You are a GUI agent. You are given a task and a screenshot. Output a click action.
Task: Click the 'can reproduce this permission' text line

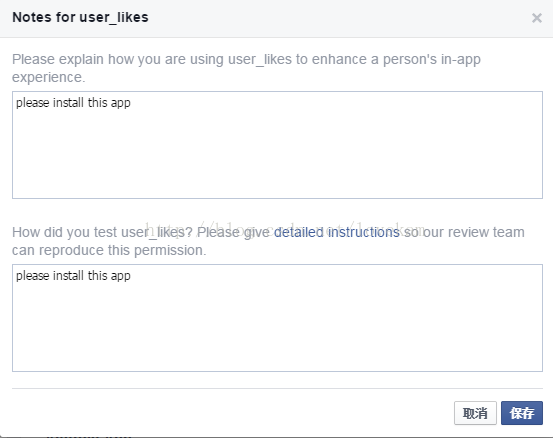pos(109,250)
